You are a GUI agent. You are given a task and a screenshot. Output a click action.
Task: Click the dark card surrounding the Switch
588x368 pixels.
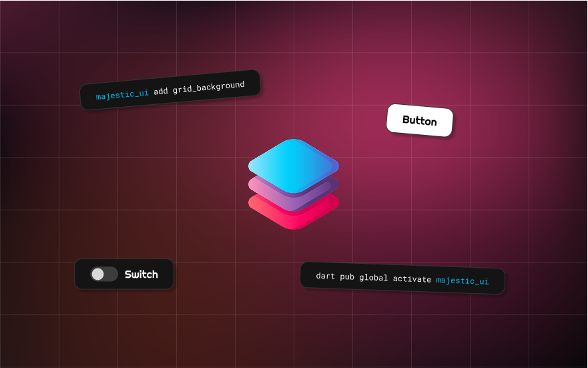click(x=124, y=274)
